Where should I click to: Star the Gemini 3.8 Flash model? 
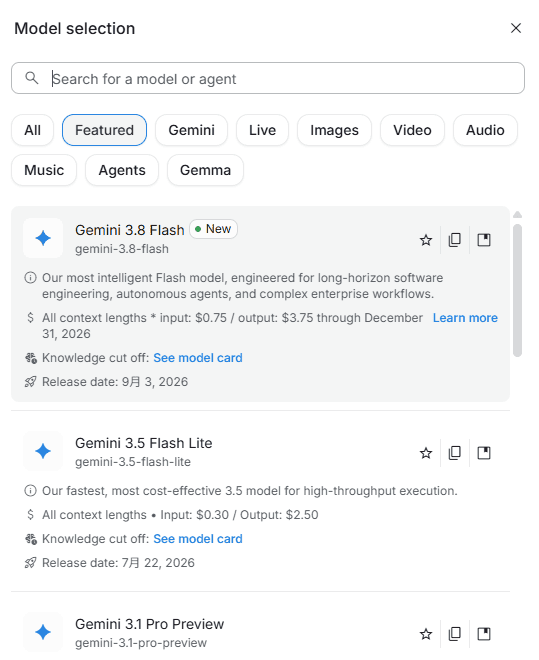click(426, 240)
